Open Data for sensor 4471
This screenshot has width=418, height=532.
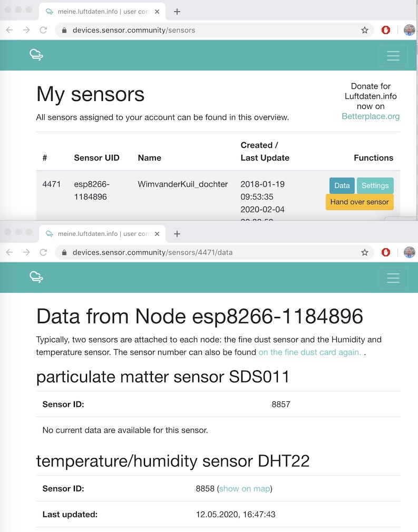click(342, 185)
